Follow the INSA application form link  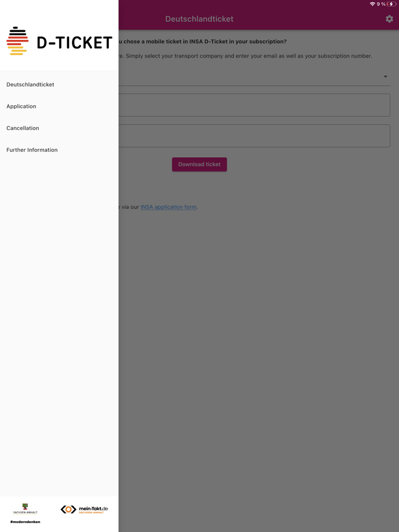point(168,207)
